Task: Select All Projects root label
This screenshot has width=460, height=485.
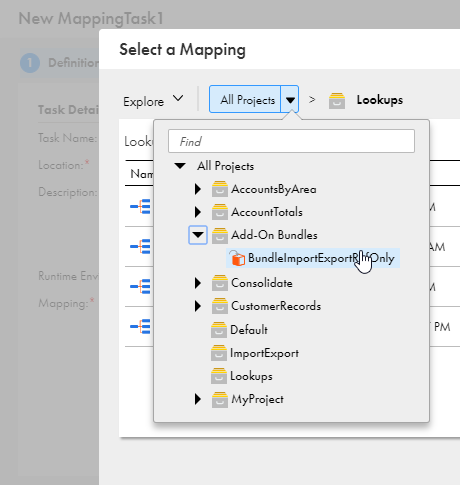Action: pos(225,166)
